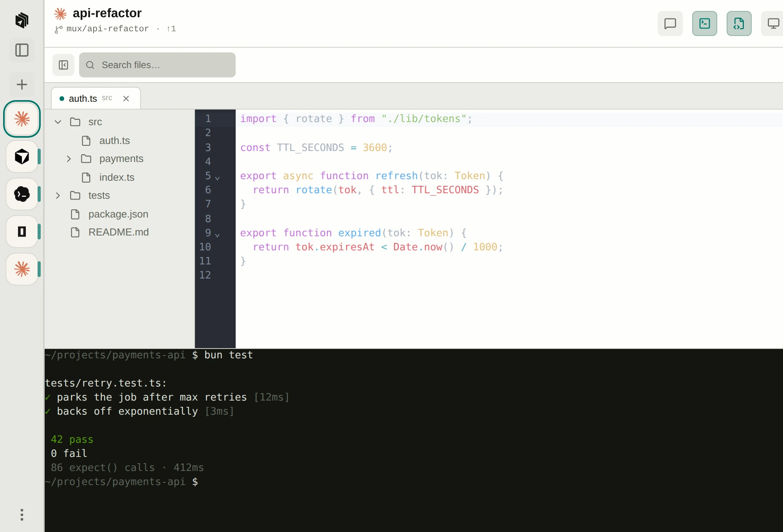This screenshot has width=783, height=532.
Task: Open package.json file
Action: tap(120, 214)
